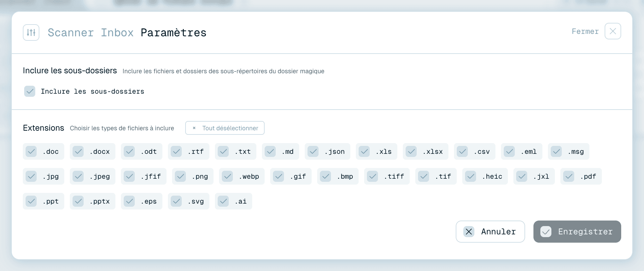Toggle the .jpeg extension checkbox
644x271 pixels.
pos(78,176)
